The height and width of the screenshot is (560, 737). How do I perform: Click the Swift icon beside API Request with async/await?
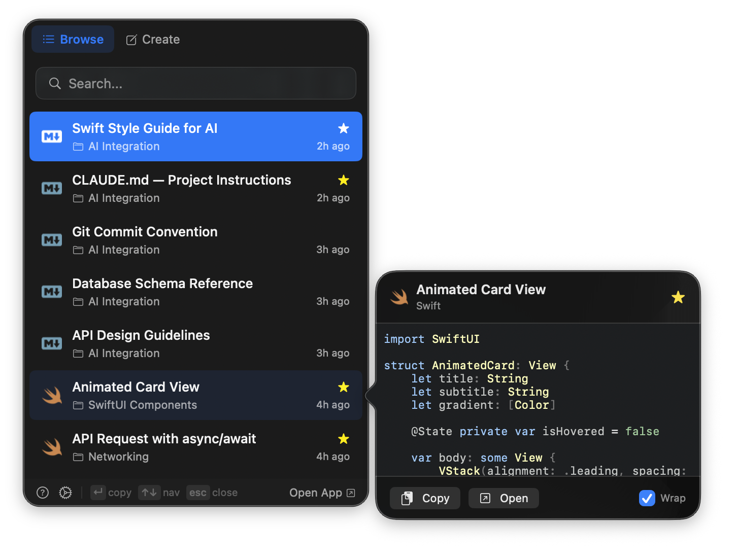coord(52,447)
